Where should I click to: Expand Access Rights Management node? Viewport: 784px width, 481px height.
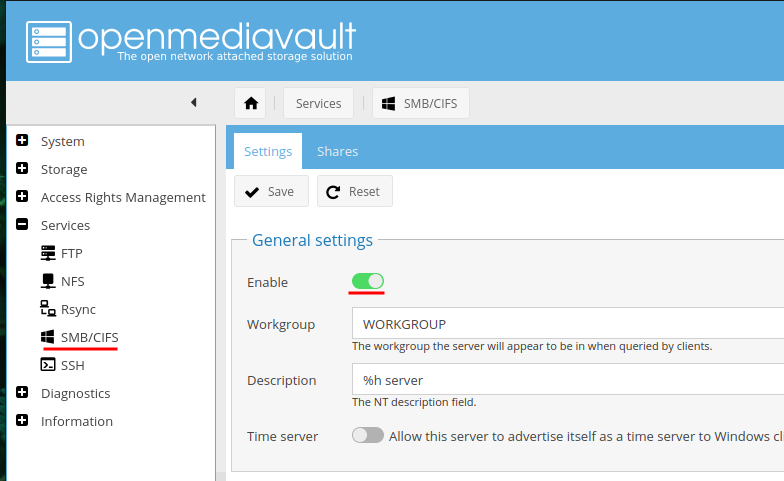tap(22, 196)
